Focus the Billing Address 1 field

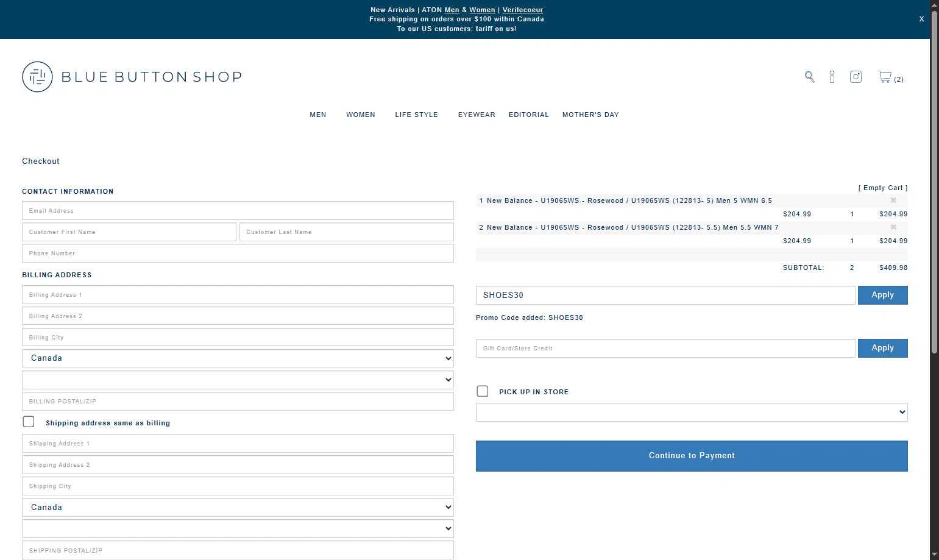pyautogui.click(x=238, y=294)
